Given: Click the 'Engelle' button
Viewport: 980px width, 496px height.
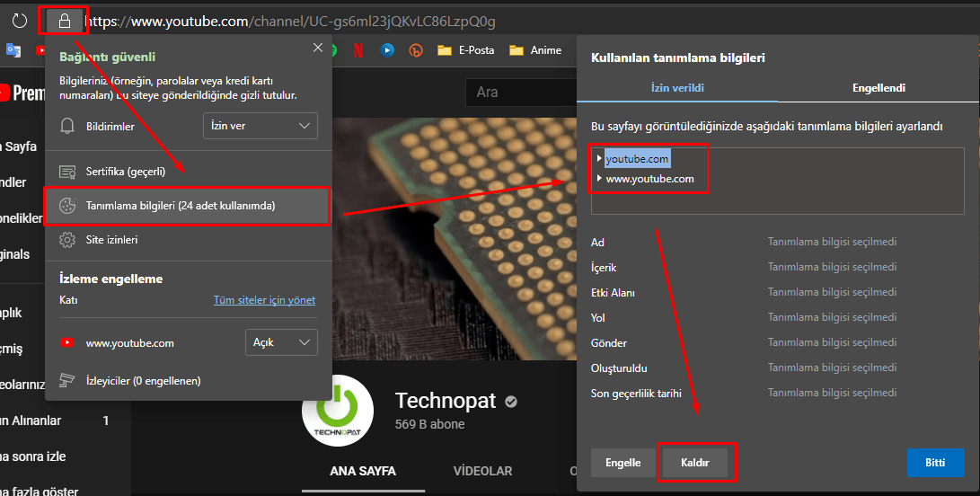Looking at the screenshot, I should pyautogui.click(x=623, y=463).
